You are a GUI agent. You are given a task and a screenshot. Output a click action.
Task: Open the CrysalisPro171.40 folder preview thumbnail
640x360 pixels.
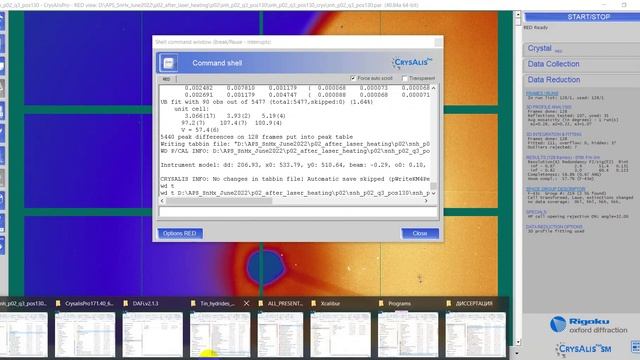pyautogui.click(x=85, y=334)
